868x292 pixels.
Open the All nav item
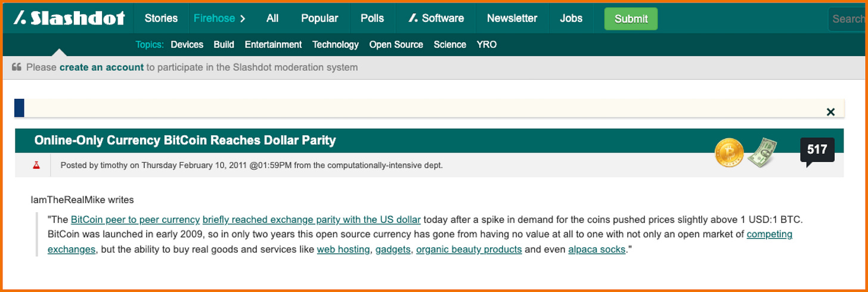(x=272, y=18)
